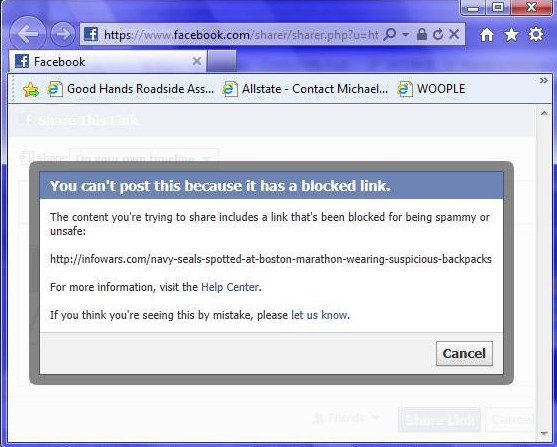Click the search magnifier in address bar

click(x=390, y=34)
